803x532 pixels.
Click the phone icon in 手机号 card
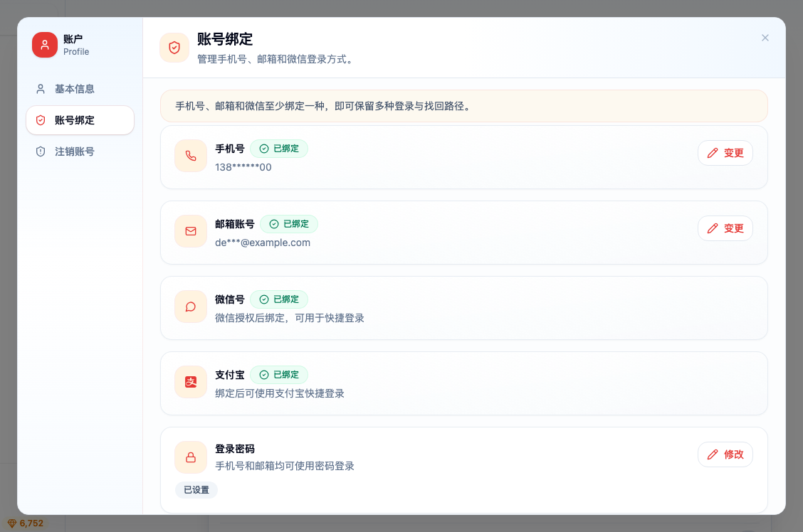pyautogui.click(x=191, y=156)
